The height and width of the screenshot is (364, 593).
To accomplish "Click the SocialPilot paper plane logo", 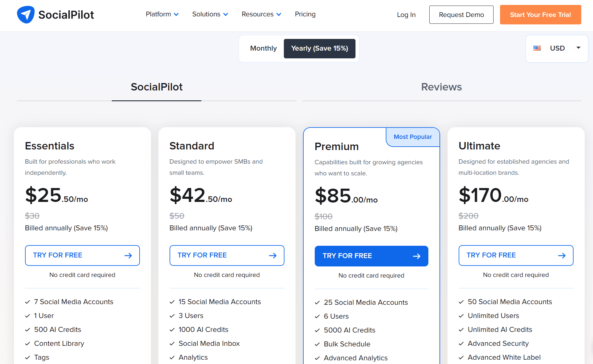I will point(26,15).
